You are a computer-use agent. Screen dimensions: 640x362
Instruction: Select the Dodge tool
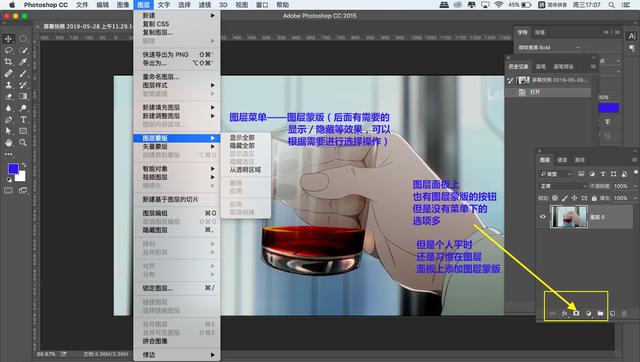pos(23,108)
